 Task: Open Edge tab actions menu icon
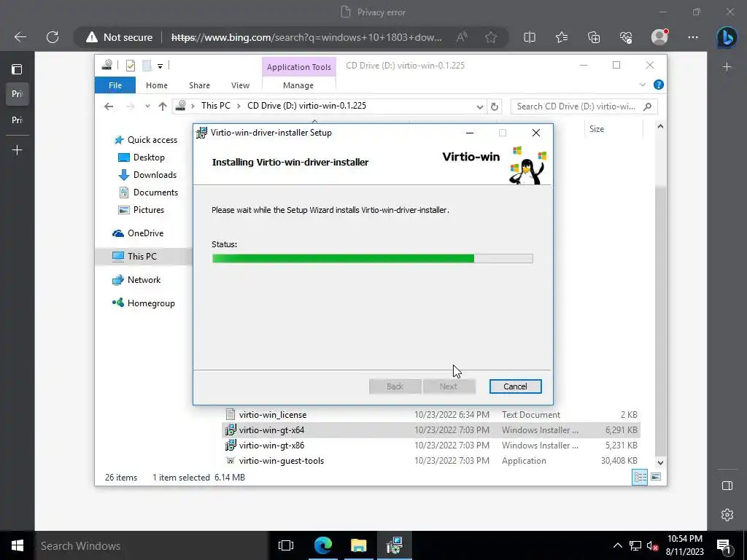(18, 69)
